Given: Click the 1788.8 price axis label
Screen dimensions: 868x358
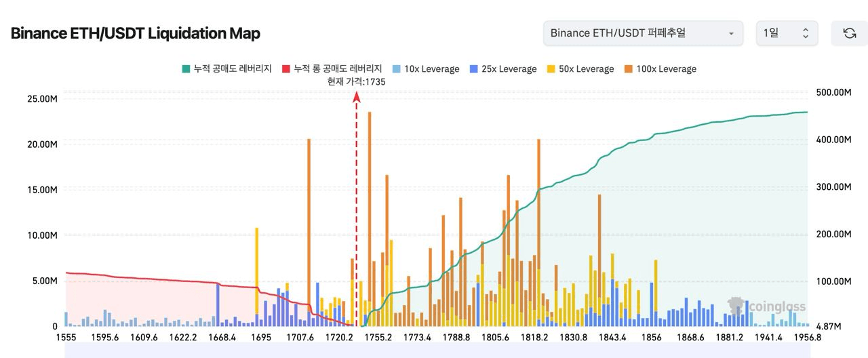Looking at the screenshot, I should 456,337.
